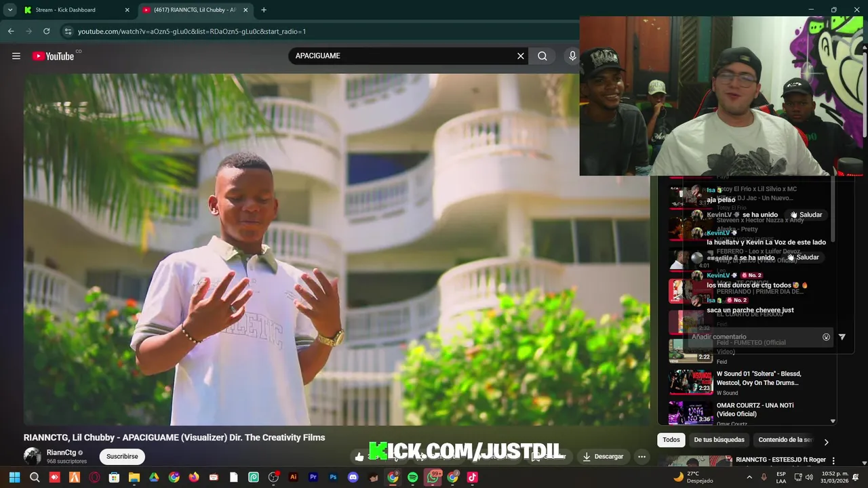Open WhatsApp from taskbar

pyautogui.click(x=433, y=477)
